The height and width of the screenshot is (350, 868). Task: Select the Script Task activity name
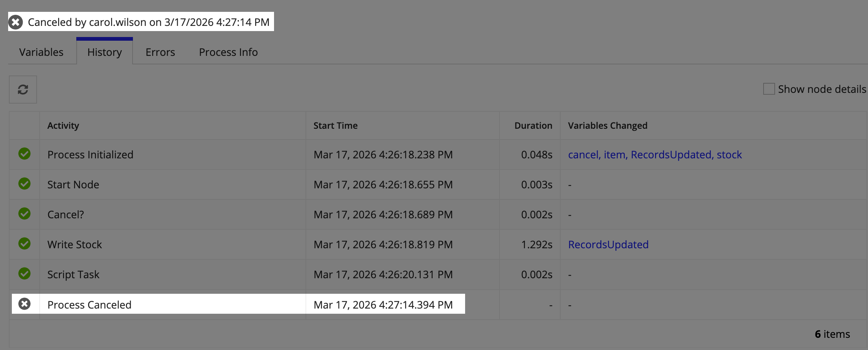click(x=73, y=275)
